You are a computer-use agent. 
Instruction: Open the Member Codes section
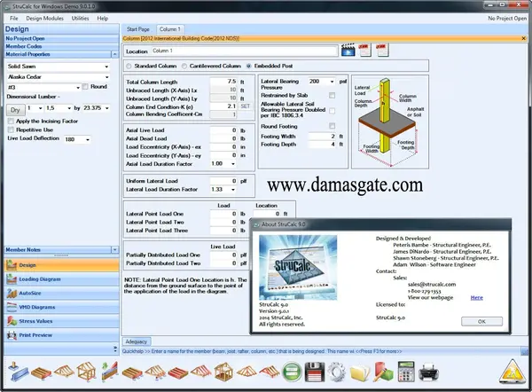click(x=62, y=46)
